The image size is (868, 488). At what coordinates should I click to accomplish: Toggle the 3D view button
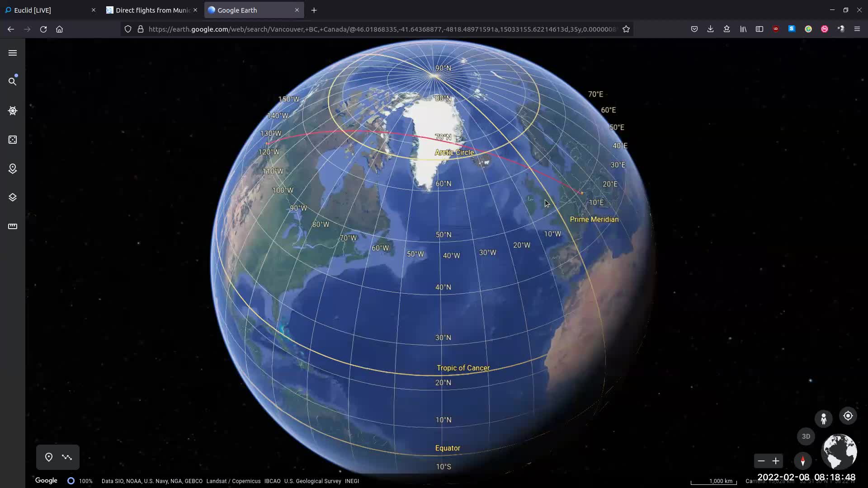click(806, 436)
